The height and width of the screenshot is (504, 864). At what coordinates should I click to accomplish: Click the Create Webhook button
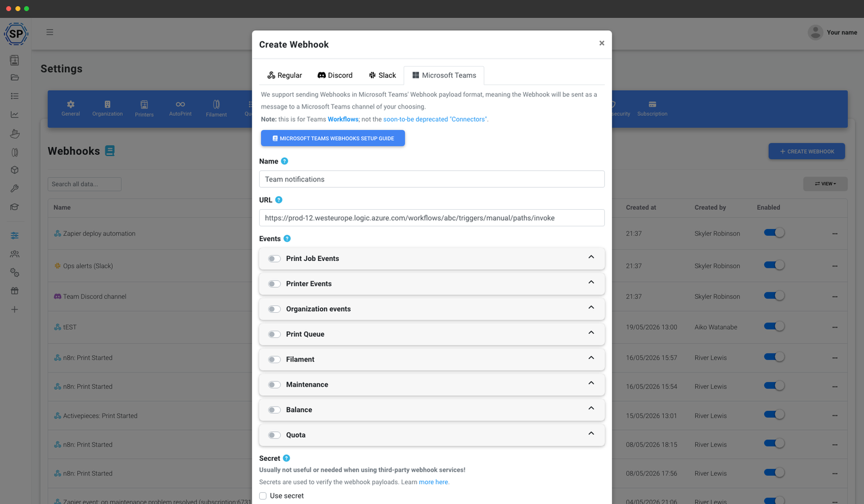coord(807,151)
